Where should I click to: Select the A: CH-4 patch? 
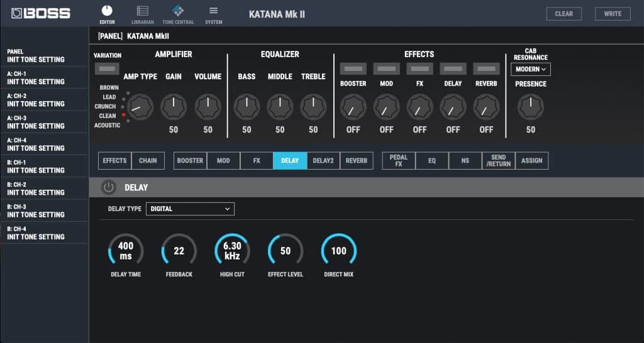44,144
